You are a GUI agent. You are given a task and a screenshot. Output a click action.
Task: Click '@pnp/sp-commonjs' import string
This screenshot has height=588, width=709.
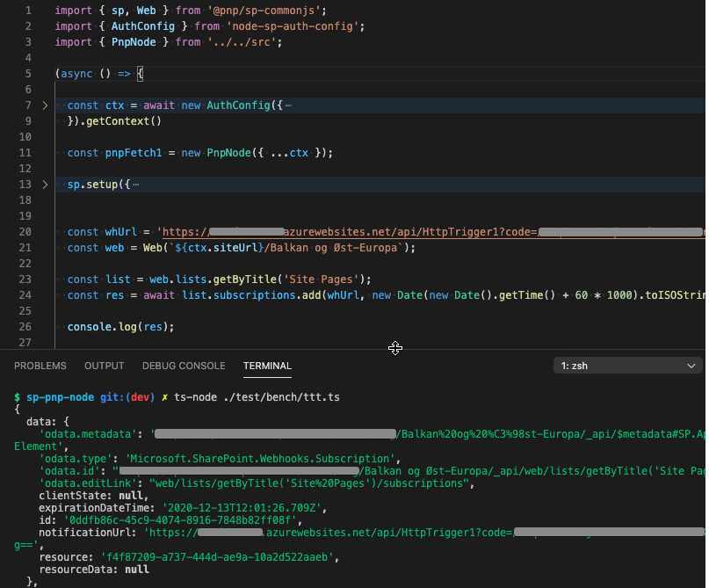[x=266, y=11]
